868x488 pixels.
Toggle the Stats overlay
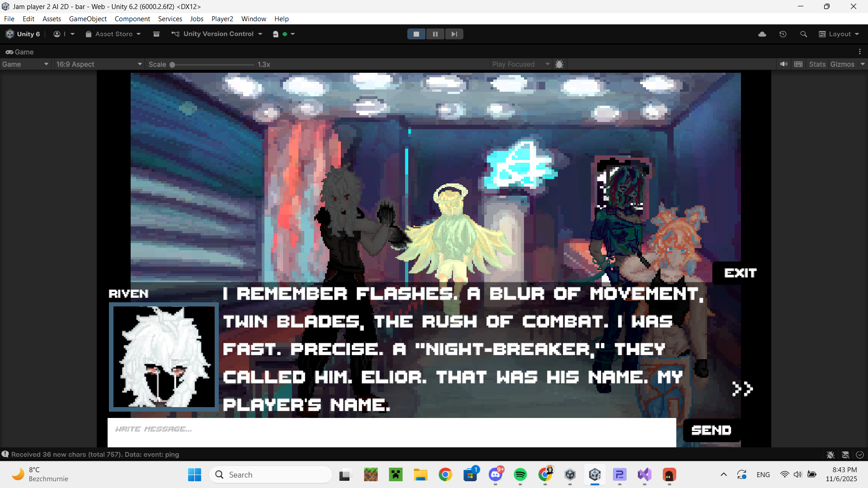point(817,64)
